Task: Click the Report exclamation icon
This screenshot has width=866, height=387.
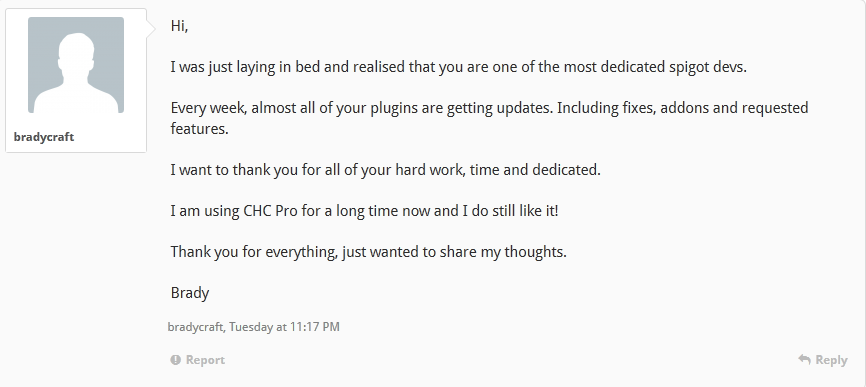Action: (176, 360)
